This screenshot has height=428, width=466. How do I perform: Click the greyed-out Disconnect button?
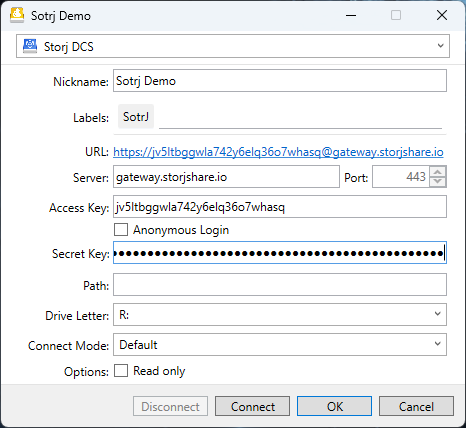point(170,406)
